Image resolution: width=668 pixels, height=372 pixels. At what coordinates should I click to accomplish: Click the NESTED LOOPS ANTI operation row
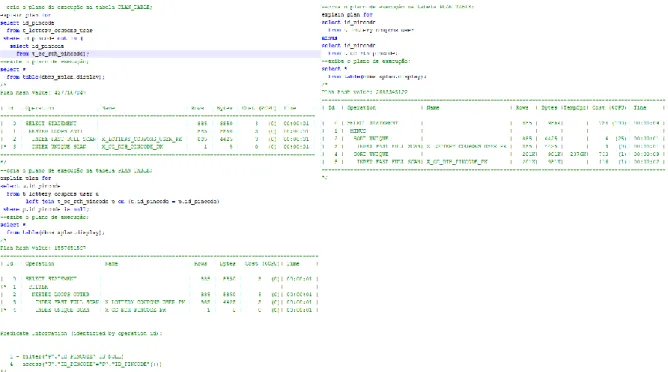tap(158, 131)
